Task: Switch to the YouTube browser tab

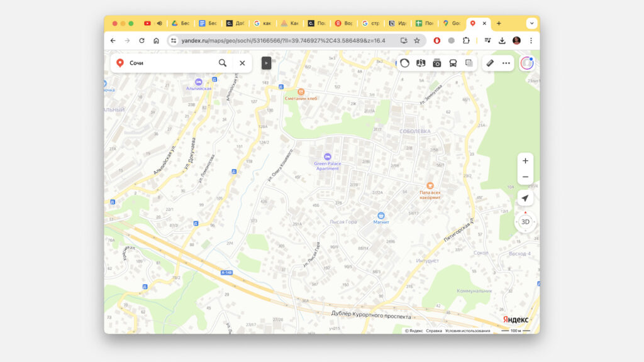Action: [147, 23]
